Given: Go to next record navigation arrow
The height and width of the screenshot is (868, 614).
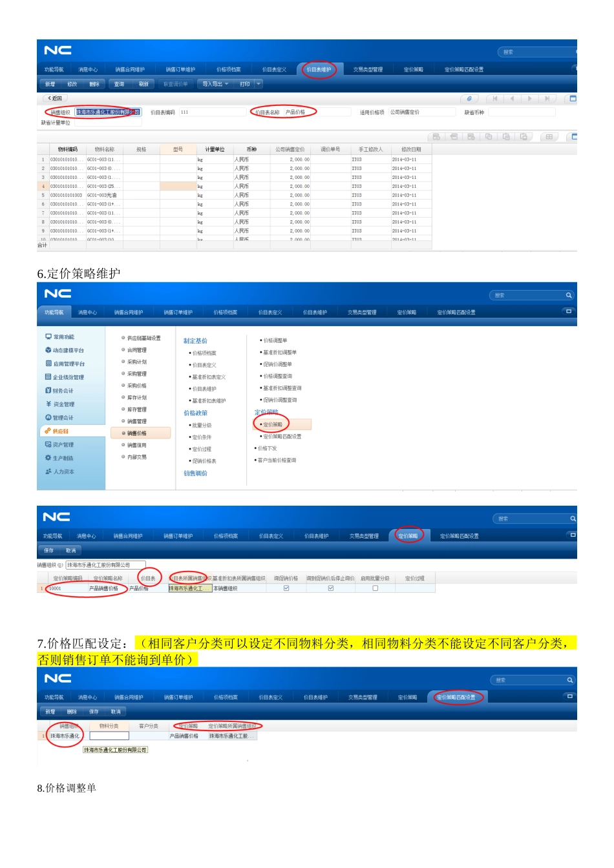Looking at the screenshot, I should [529, 99].
